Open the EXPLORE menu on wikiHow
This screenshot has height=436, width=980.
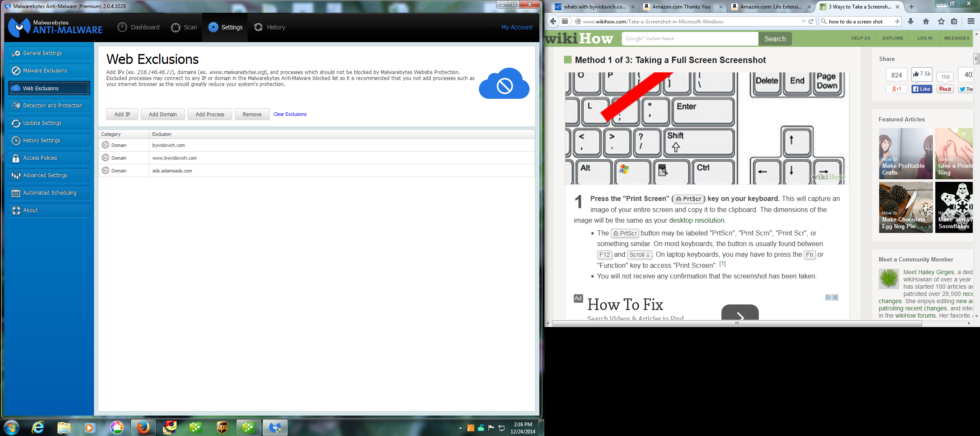[893, 38]
